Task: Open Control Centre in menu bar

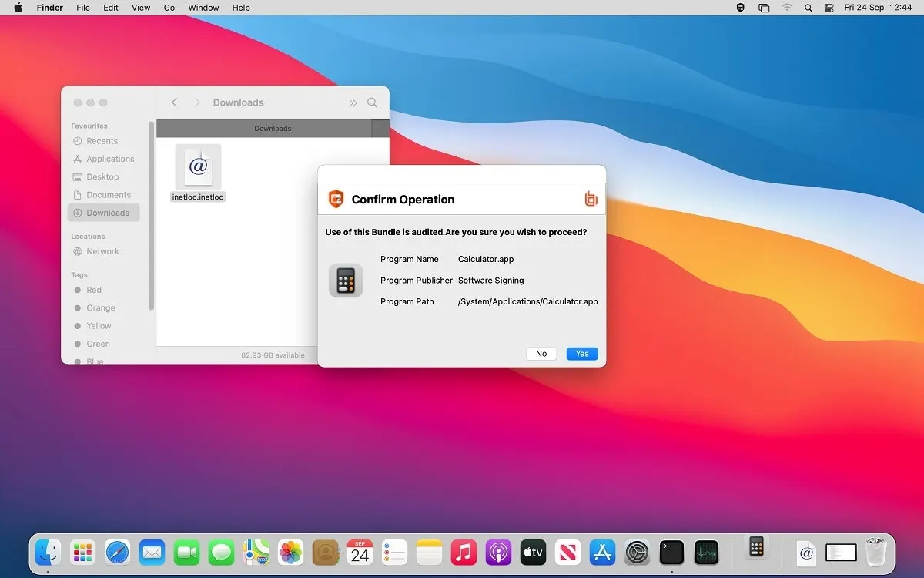Action: pyautogui.click(x=829, y=8)
